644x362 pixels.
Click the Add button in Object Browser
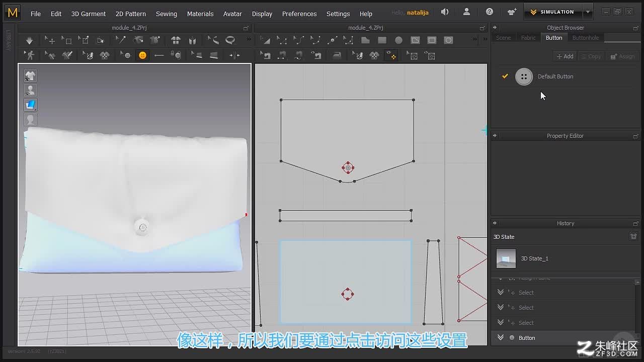coord(565,56)
